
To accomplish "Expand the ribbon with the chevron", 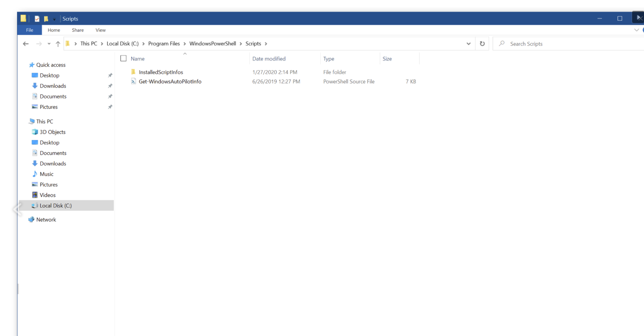I will click(x=636, y=30).
